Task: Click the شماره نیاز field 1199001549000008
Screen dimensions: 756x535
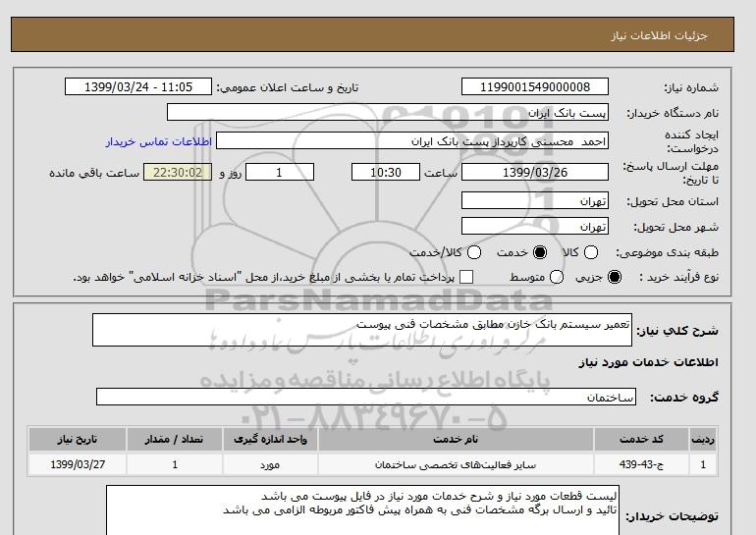Action: coord(535,86)
